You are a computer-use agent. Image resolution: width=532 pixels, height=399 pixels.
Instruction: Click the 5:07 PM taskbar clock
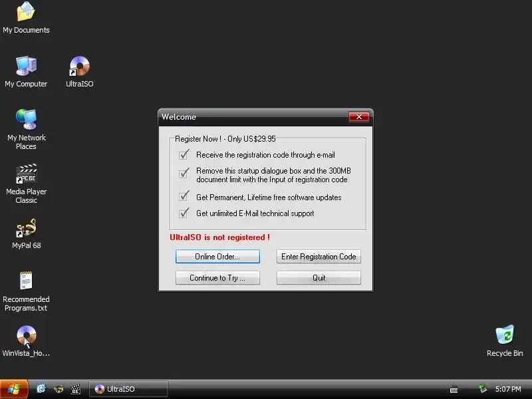coord(508,389)
